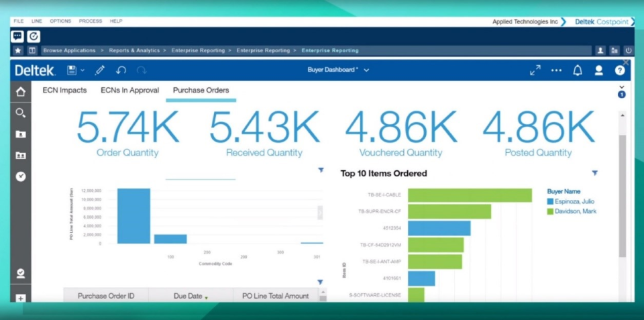Click the Deltek account person icon
Viewport: 644px width, 320px height.
pos(599,70)
